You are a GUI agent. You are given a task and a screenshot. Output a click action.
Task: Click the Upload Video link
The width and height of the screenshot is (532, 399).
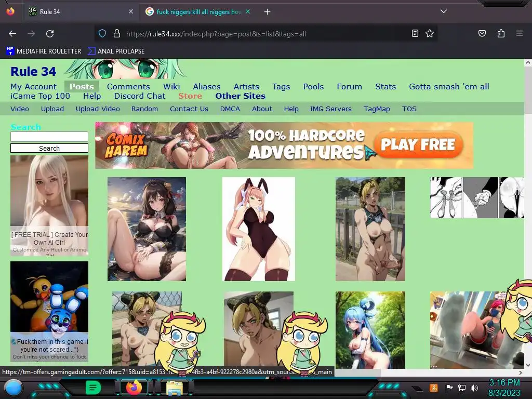[98, 109]
